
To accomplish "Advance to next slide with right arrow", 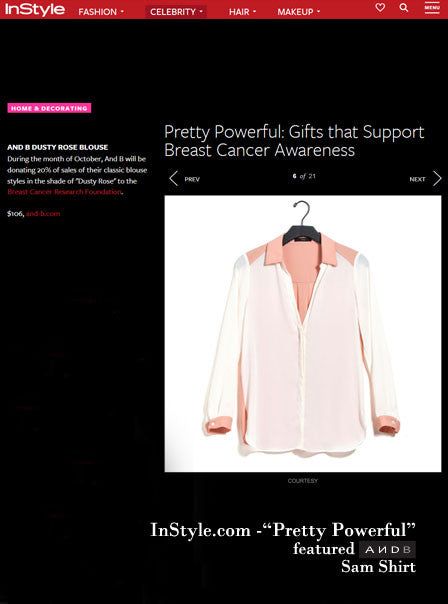I will tap(437, 178).
